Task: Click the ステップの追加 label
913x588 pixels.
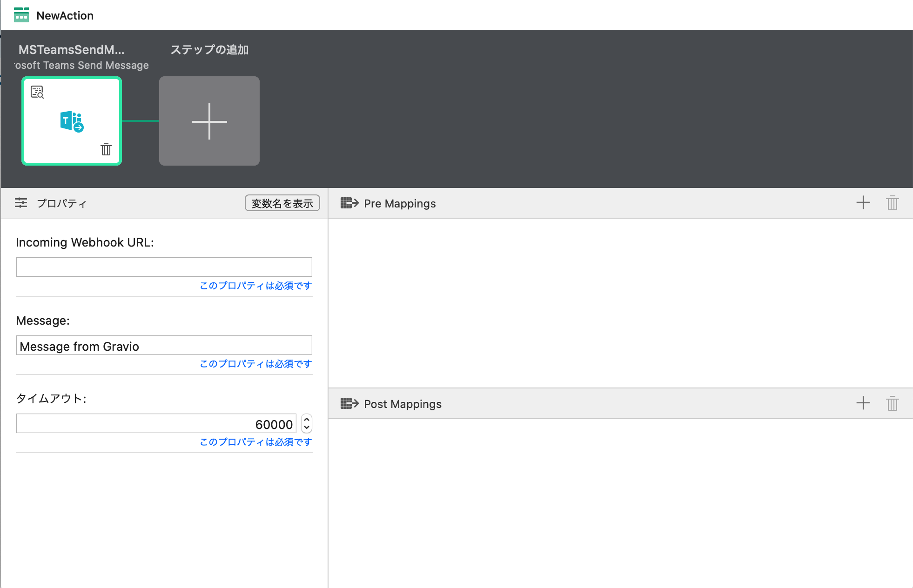Action: click(x=209, y=50)
